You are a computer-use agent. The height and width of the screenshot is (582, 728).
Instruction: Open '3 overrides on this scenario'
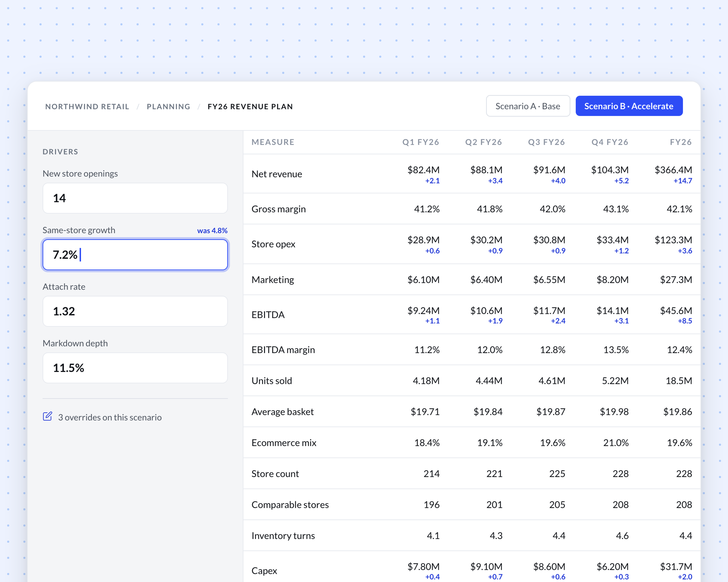pos(110,417)
